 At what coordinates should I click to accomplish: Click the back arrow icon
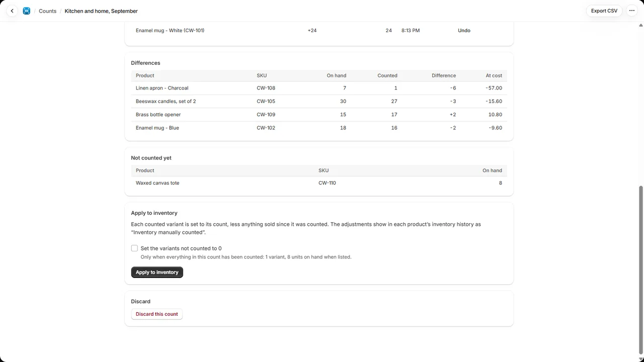[12, 11]
